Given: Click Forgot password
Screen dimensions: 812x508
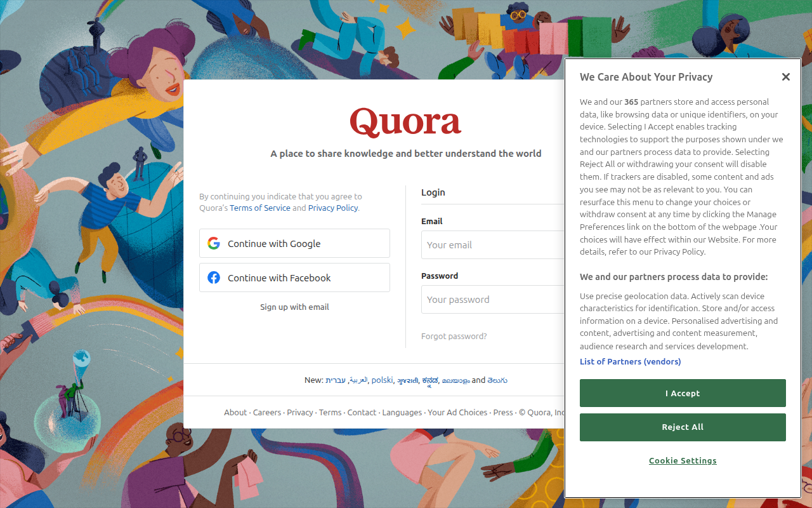Looking at the screenshot, I should point(454,336).
